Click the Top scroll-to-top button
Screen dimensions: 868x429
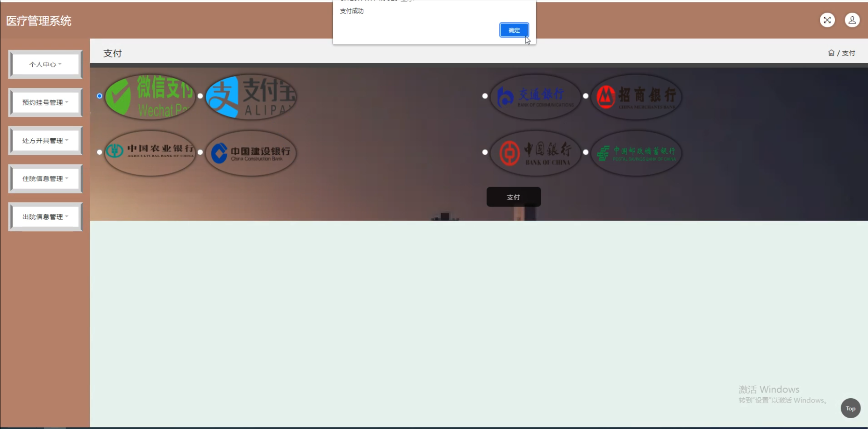pyautogui.click(x=850, y=408)
